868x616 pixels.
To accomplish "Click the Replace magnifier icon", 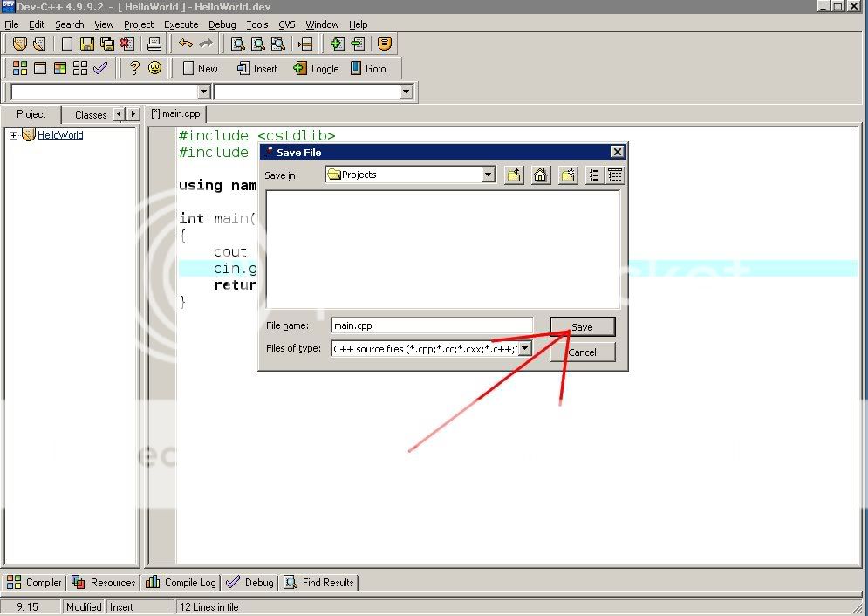I will [x=258, y=43].
